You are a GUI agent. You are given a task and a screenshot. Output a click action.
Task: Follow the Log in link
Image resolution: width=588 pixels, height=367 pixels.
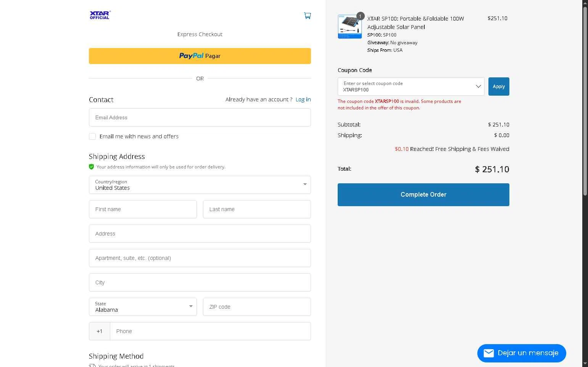pyautogui.click(x=303, y=99)
